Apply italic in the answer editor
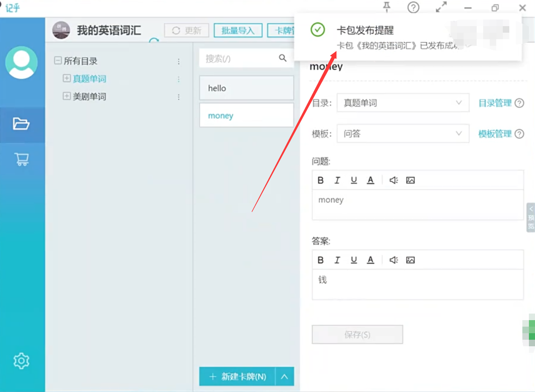 click(337, 260)
